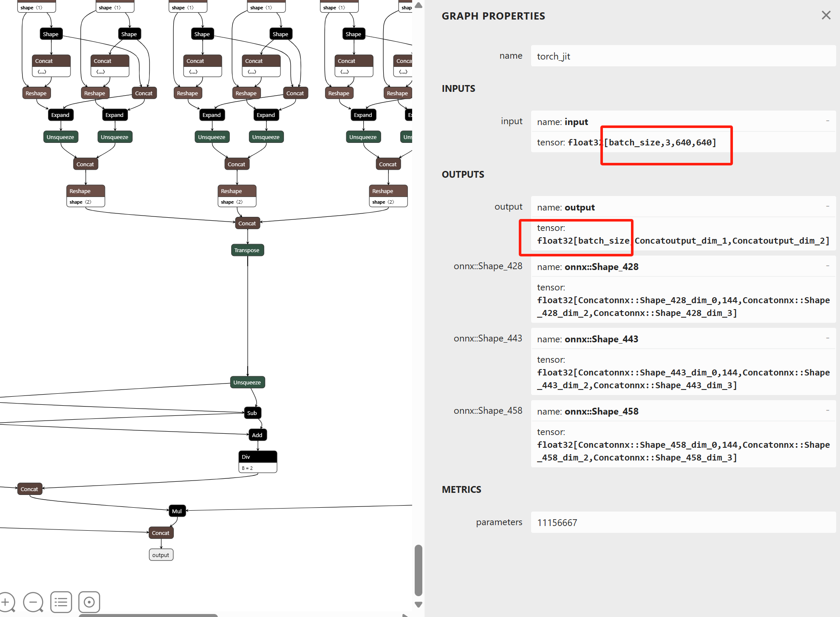This screenshot has height=617, width=840.
Task: Click the zoom out magnifier icon
Action: coord(33,602)
